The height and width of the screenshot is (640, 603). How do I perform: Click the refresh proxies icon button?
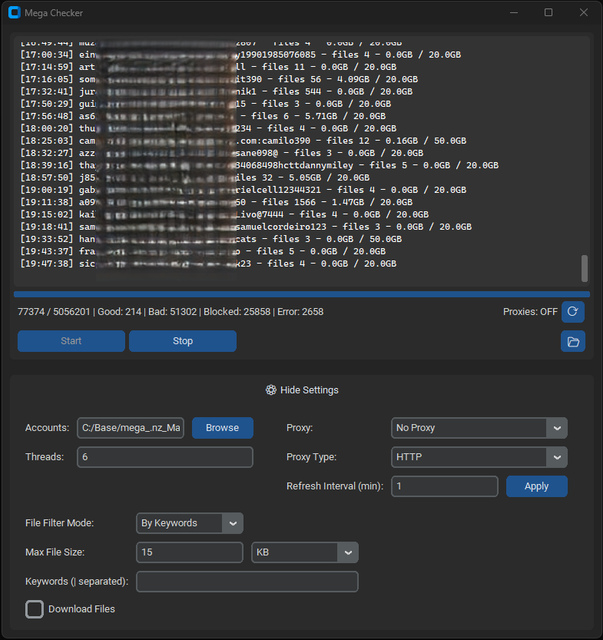click(x=573, y=312)
